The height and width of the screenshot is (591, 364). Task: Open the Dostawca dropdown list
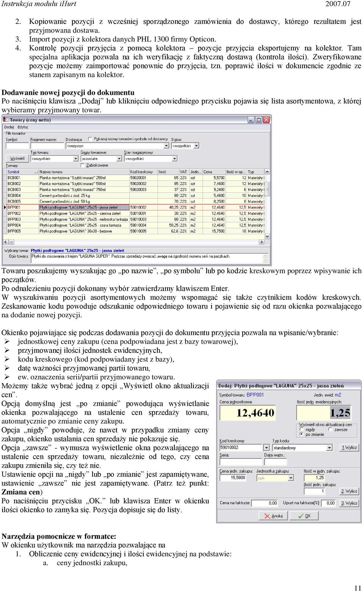pos(117,146)
